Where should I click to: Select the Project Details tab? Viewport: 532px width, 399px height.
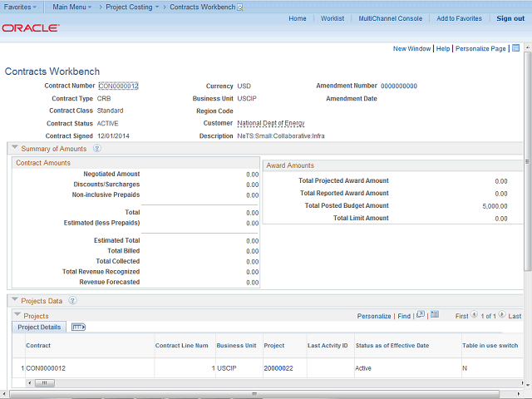[x=39, y=328]
